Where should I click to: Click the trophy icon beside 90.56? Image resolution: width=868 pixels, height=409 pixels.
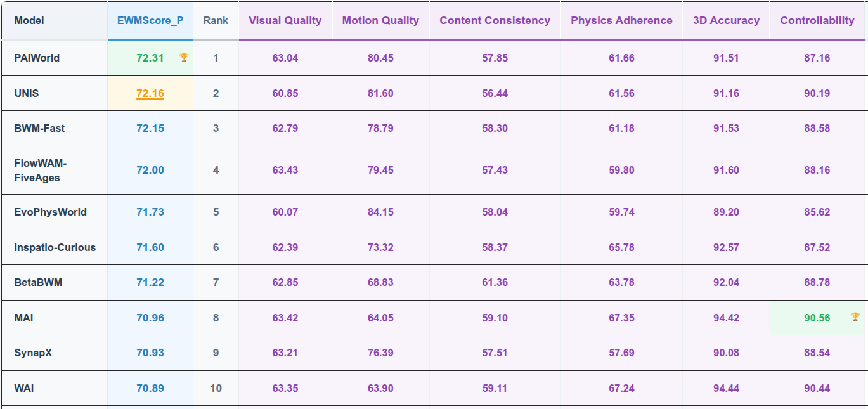click(855, 317)
